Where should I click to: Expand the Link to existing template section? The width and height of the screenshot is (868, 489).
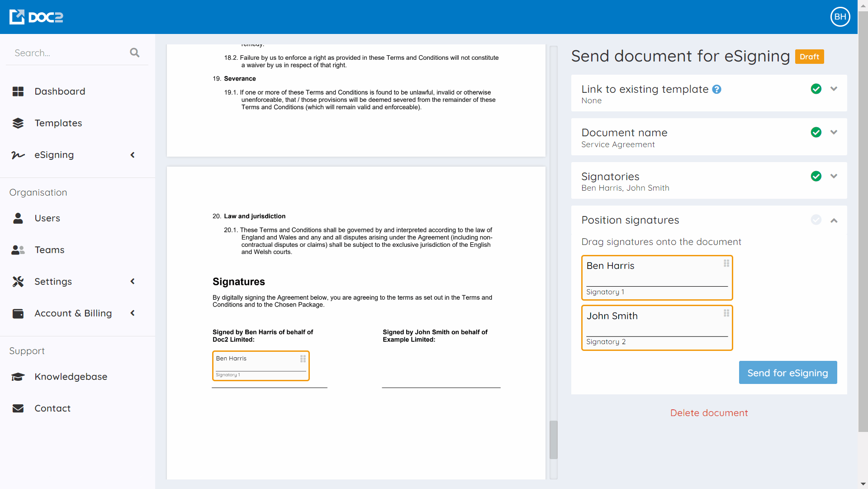click(x=834, y=89)
